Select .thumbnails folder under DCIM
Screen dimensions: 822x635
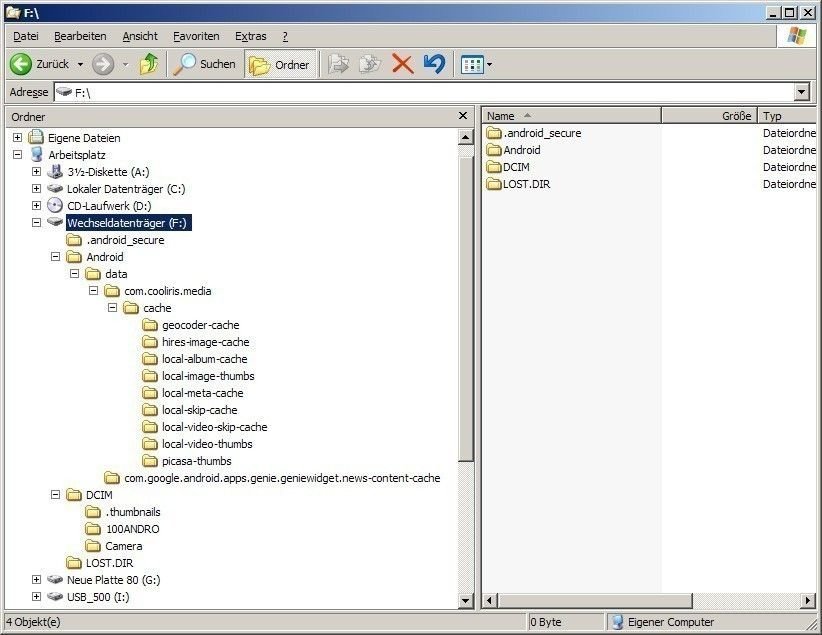pos(123,512)
